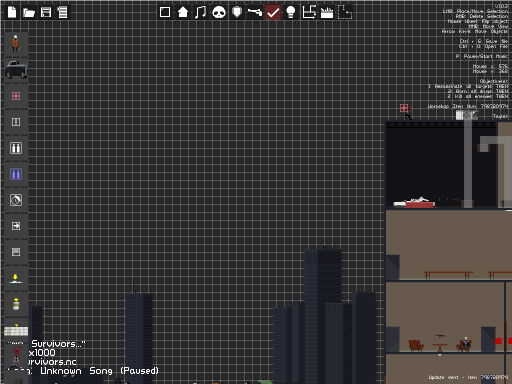Open the level properties list icon

[x=62, y=12]
